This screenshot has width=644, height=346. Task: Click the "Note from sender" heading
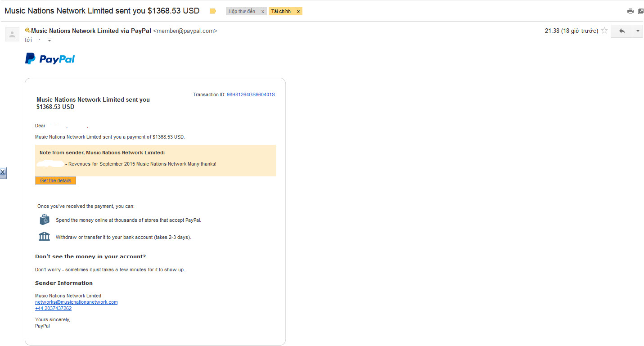click(x=102, y=153)
